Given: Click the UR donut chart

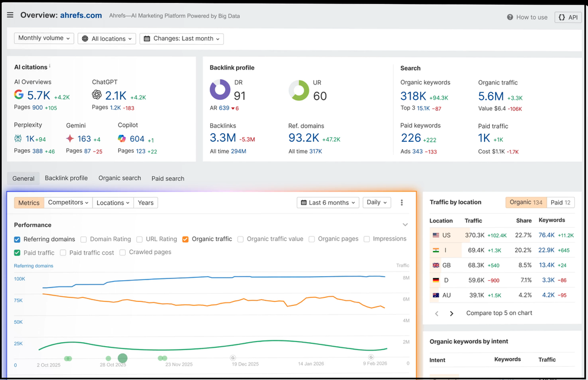Looking at the screenshot, I should pos(299,90).
